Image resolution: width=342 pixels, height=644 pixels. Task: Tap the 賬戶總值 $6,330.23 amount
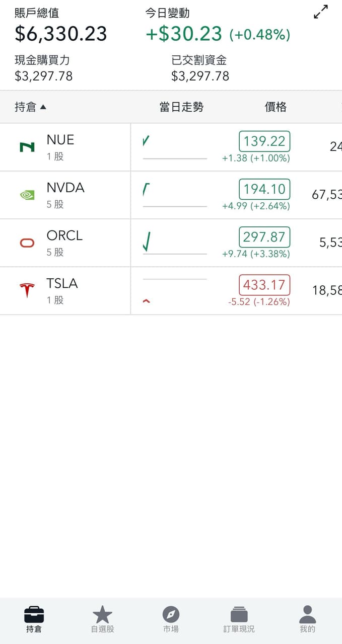[x=61, y=34]
